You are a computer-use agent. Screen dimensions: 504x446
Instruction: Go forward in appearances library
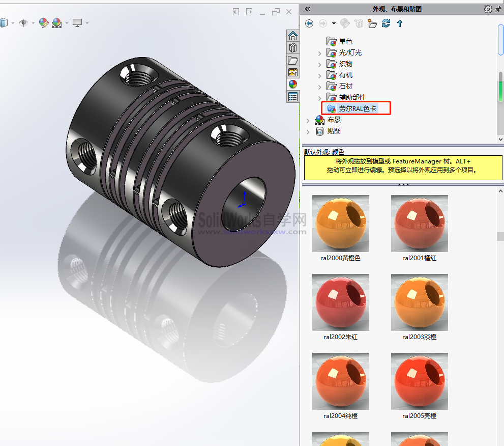323,23
